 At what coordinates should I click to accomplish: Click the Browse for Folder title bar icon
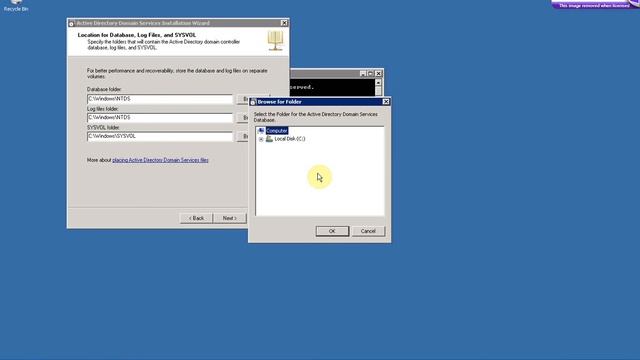(x=253, y=102)
